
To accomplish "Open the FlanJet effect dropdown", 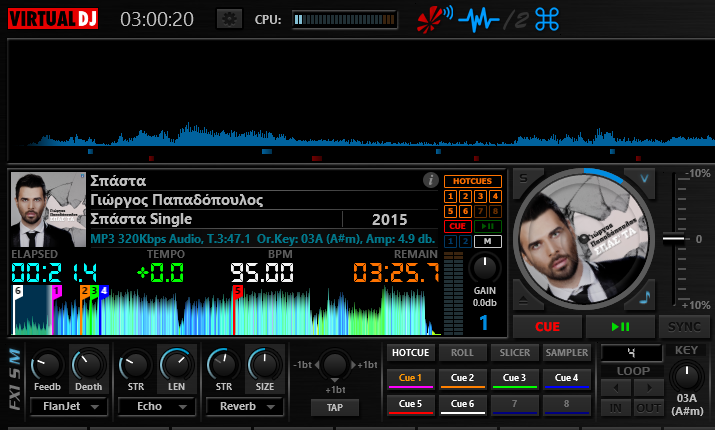I will 69,406.
